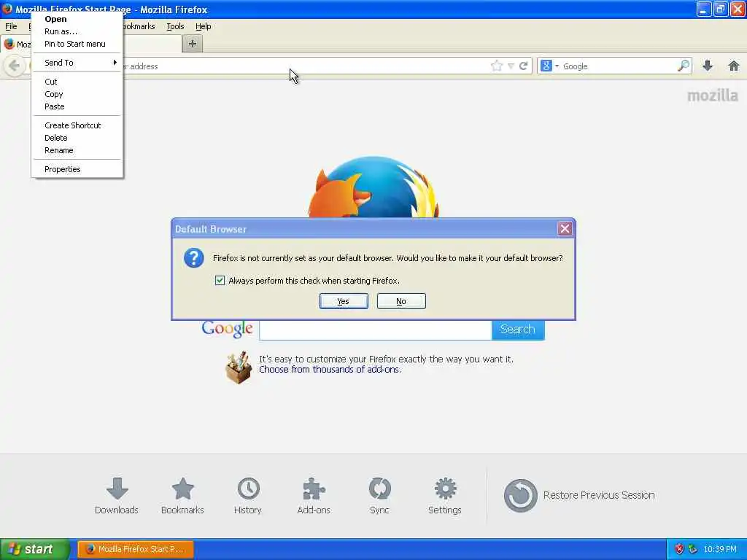Screen dimensions: 747x560
Task: Select Paste in context menu
Action: pyautogui.click(x=77, y=106)
